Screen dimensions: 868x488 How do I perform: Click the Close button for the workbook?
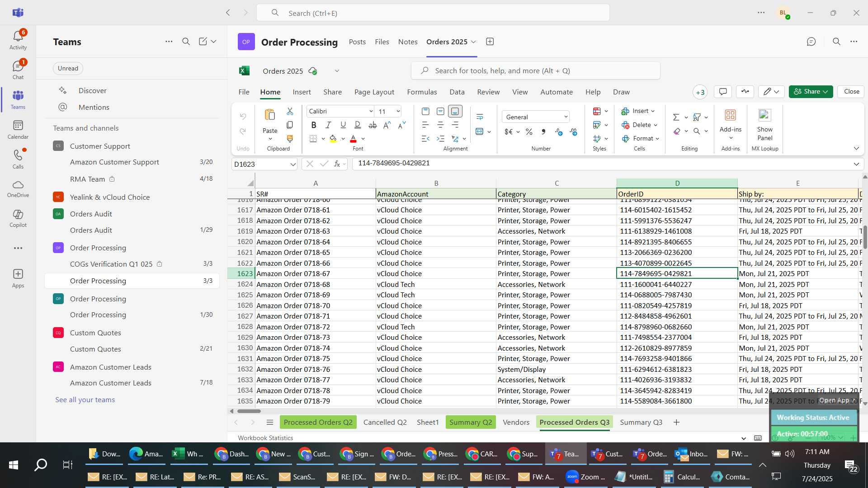[851, 92]
